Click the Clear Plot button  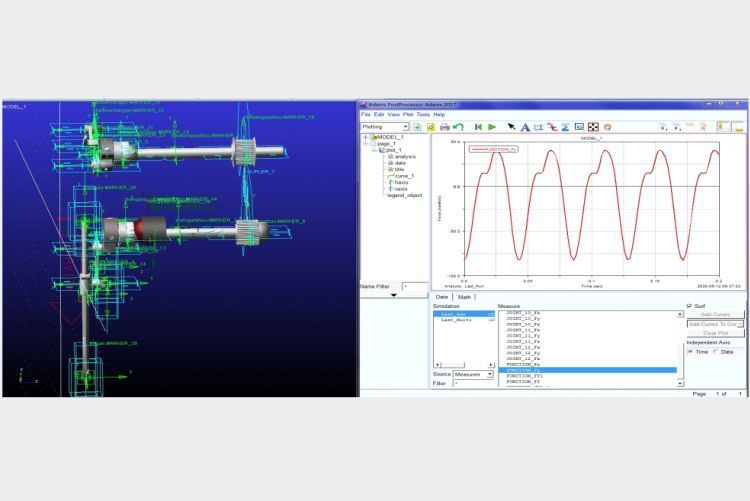pos(716,333)
